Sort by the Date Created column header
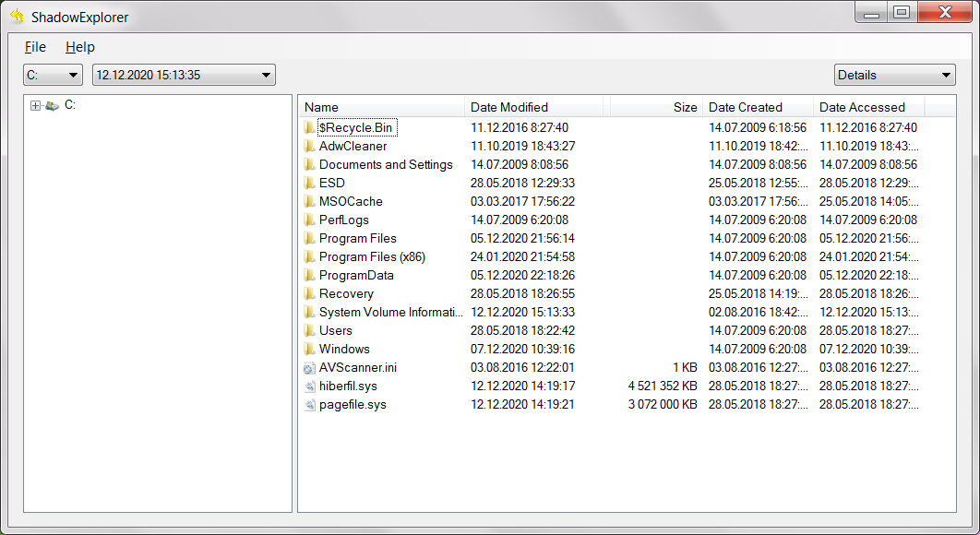 757,107
